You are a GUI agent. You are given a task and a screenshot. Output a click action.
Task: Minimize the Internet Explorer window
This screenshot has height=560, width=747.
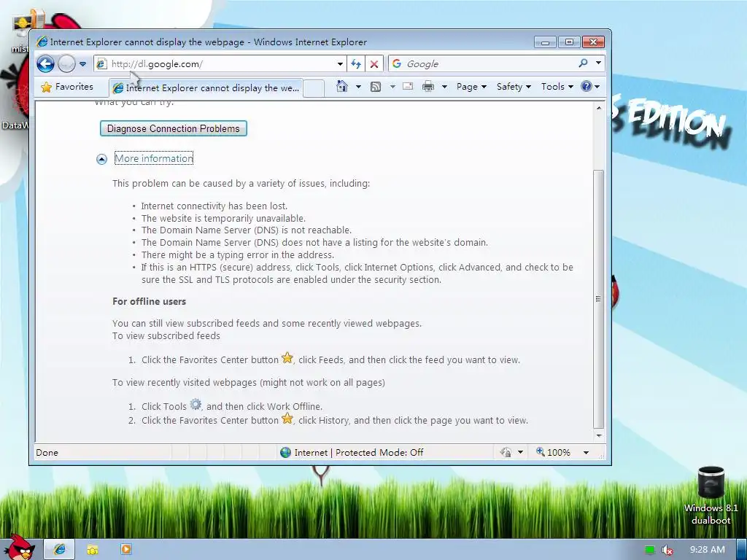coord(546,42)
